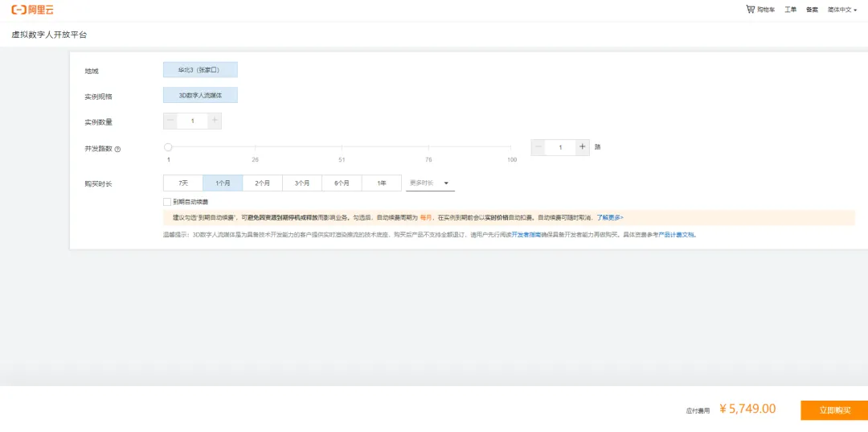Open the 了解更多 link

610,218
